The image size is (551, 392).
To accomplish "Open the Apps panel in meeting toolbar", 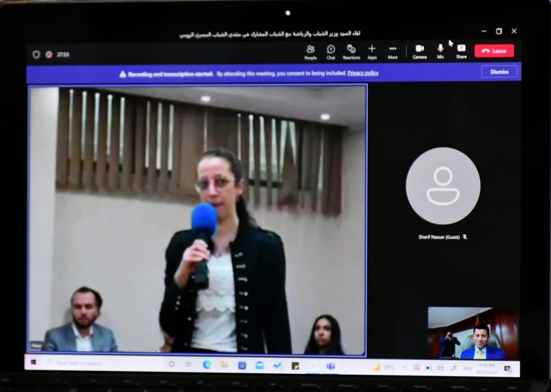I will tap(372, 52).
